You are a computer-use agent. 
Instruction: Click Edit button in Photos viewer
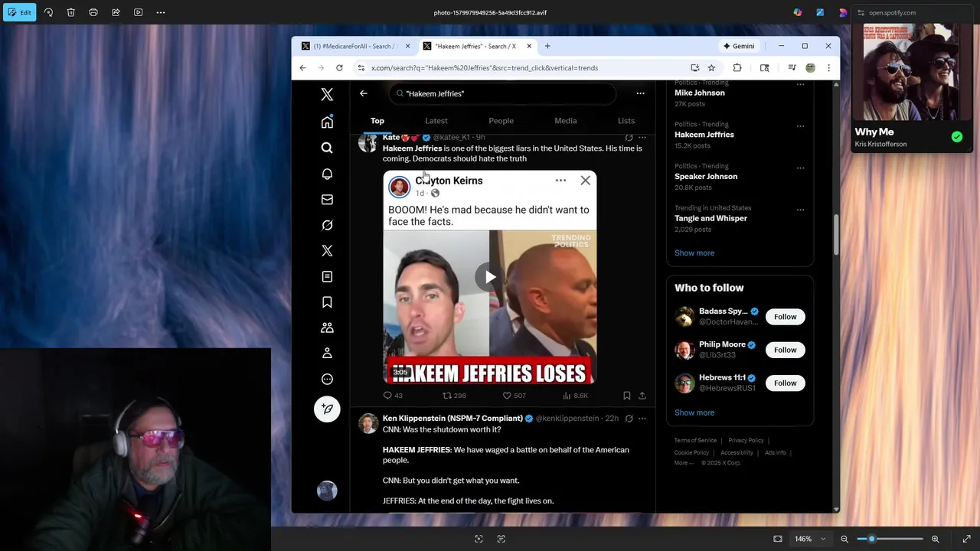pos(19,12)
